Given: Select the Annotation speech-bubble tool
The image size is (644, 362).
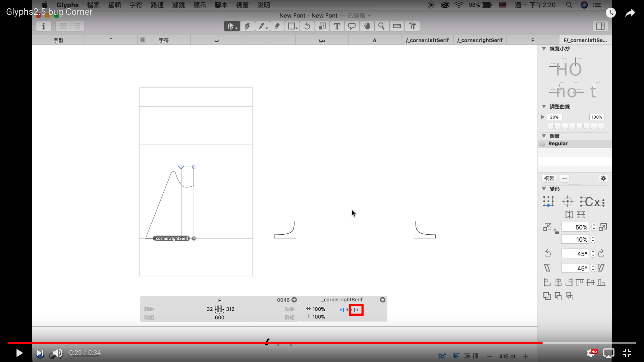Looking at the screenshot, I should 352,26.
